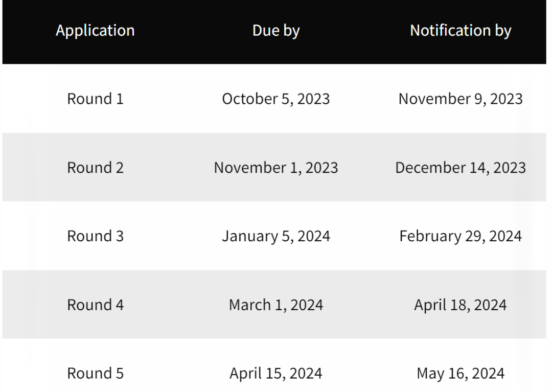Viewport: 552px width, 392px height.
Task: Click the May 16, 2024 notification date
Action: [x=461, y=374]
